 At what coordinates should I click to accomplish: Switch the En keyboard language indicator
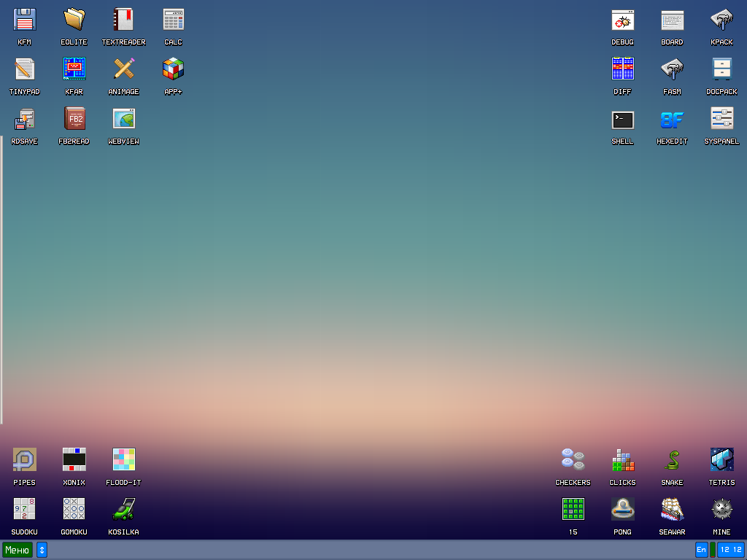[700, 549]
